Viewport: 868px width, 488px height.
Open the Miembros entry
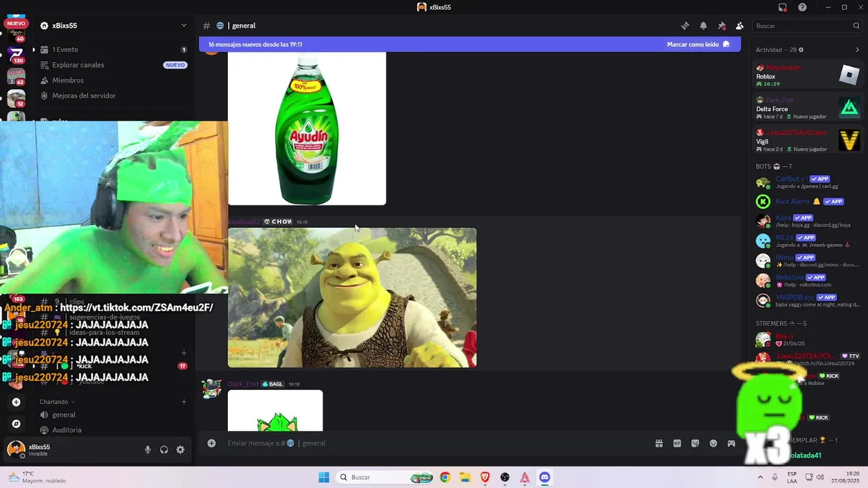[113, 80]
